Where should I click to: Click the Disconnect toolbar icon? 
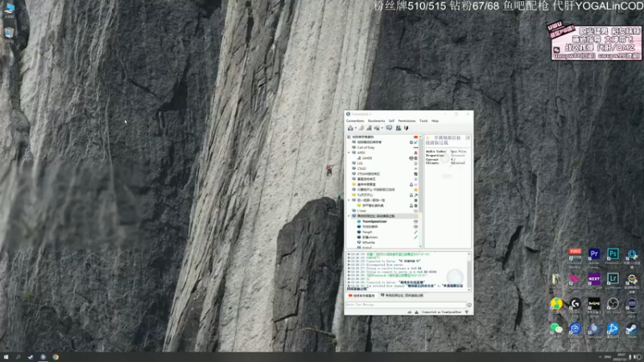click(x=361, y=128)
